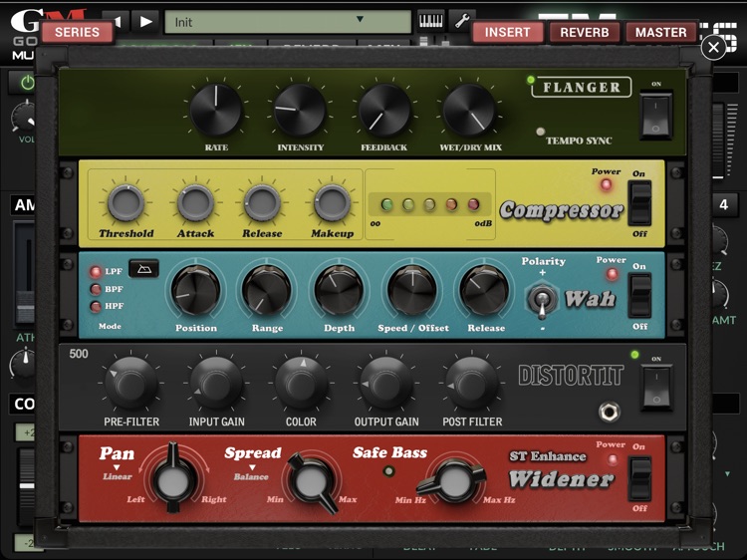This screenshot has height=560, width=747.
Task: Go to next preset arrow
Action: pos(145,22)
